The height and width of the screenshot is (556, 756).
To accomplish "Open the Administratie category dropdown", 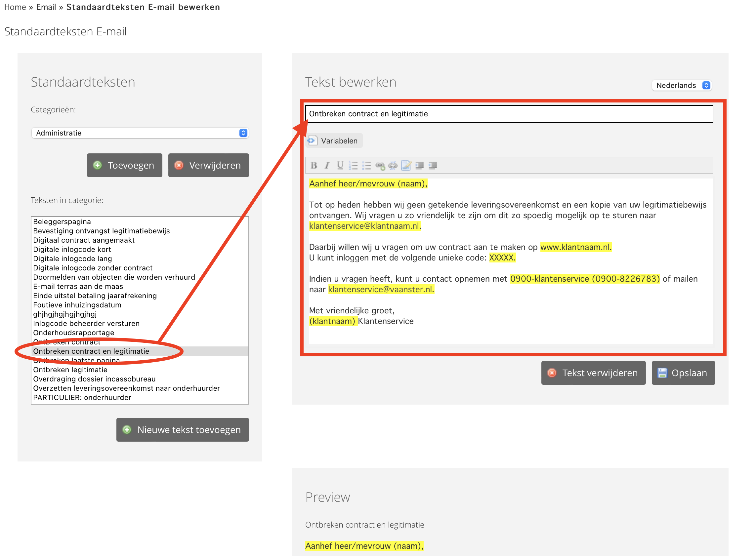I will (140, 133).
